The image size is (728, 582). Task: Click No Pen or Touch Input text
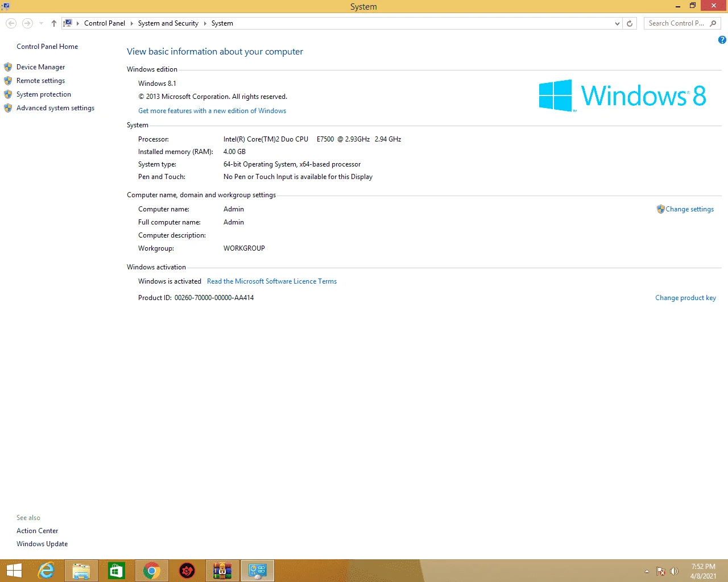pyautogui.click(x=298, y=177)
